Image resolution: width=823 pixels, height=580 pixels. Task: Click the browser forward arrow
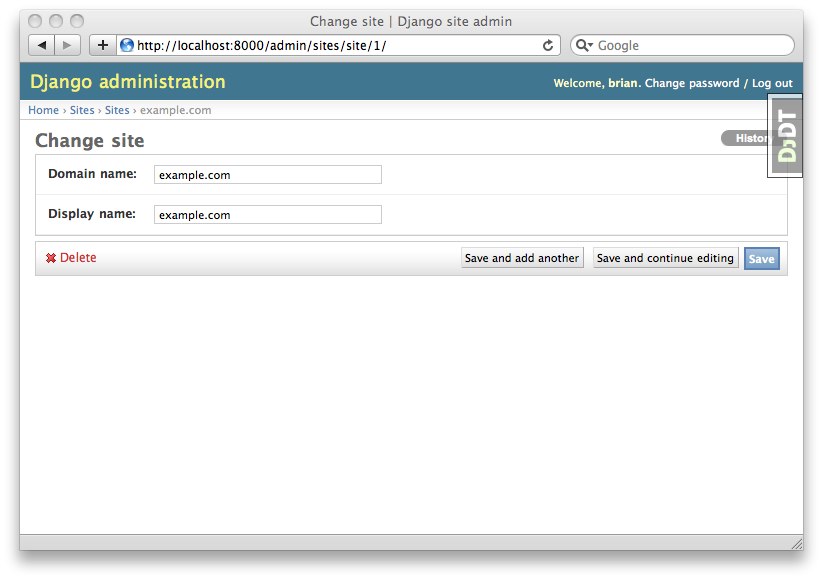click(68, 45)
